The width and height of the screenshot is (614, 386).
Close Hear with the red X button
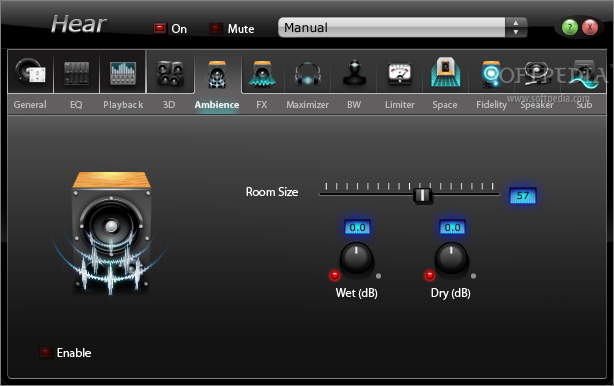(x=590, y=27)
